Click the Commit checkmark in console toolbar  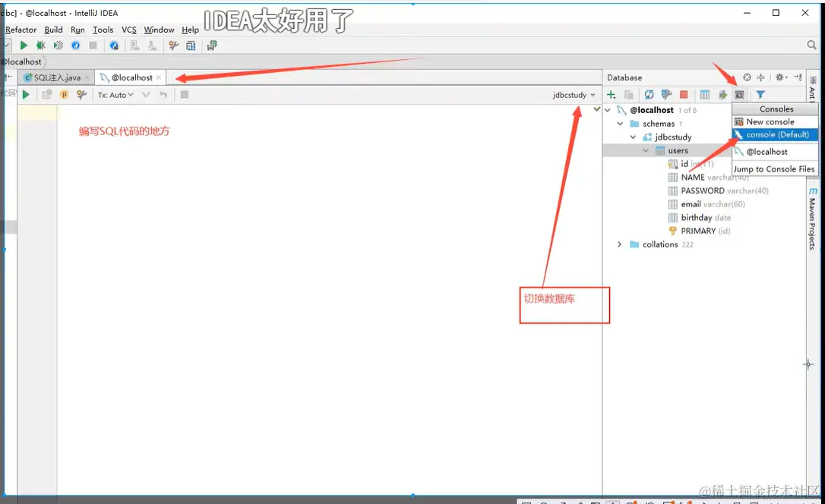(147, 95)
